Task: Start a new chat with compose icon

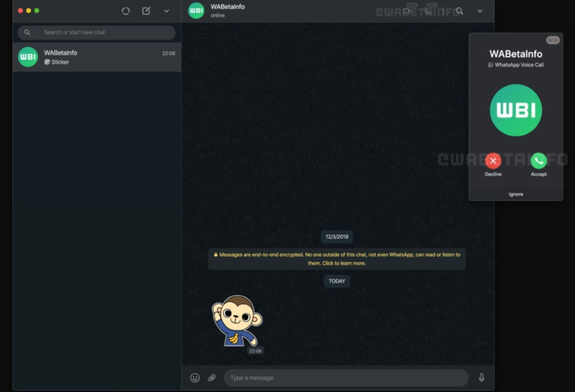Action: click(x=146, y=11)
